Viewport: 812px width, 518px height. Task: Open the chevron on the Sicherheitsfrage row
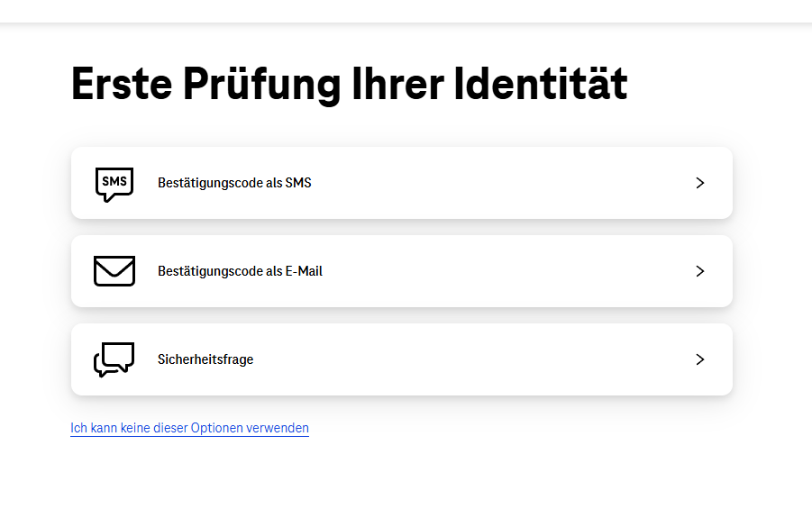coord(700,359)
